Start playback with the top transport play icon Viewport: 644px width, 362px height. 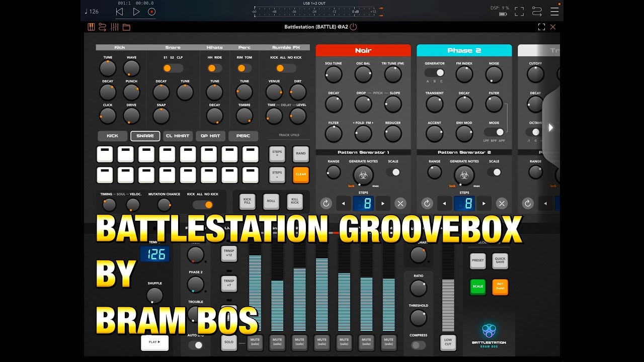click(136, 12)
